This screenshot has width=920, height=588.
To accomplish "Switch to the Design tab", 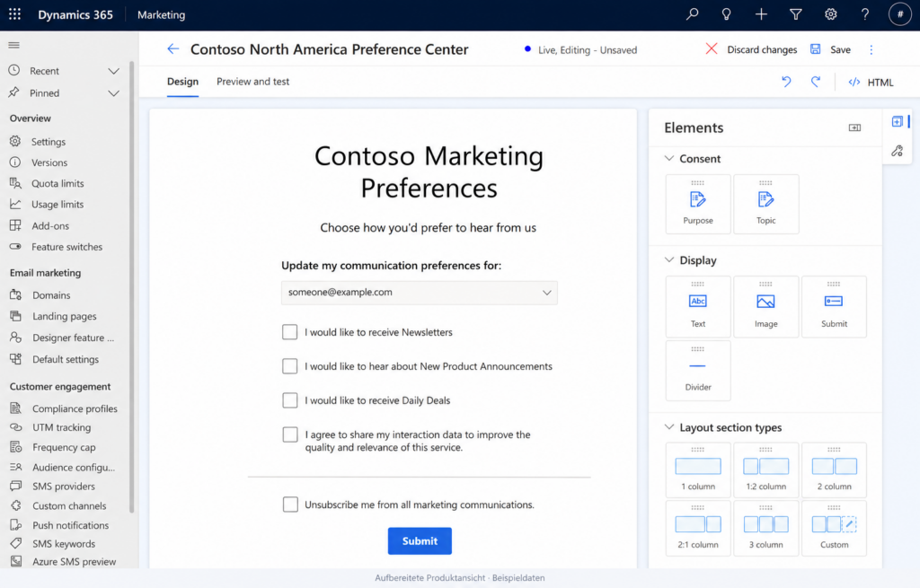I will click(182, 82).
